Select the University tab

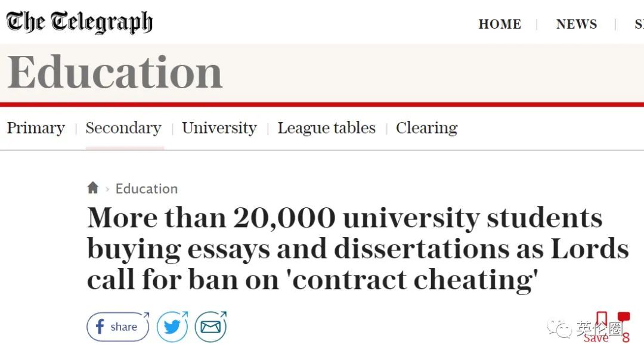point(219,128)
